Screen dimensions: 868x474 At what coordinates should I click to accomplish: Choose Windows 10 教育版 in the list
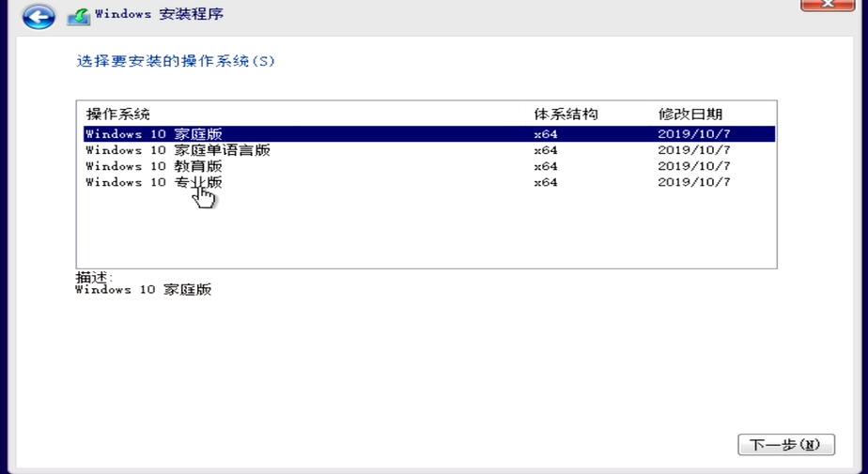pyautogui.click(x=429, y=166)
